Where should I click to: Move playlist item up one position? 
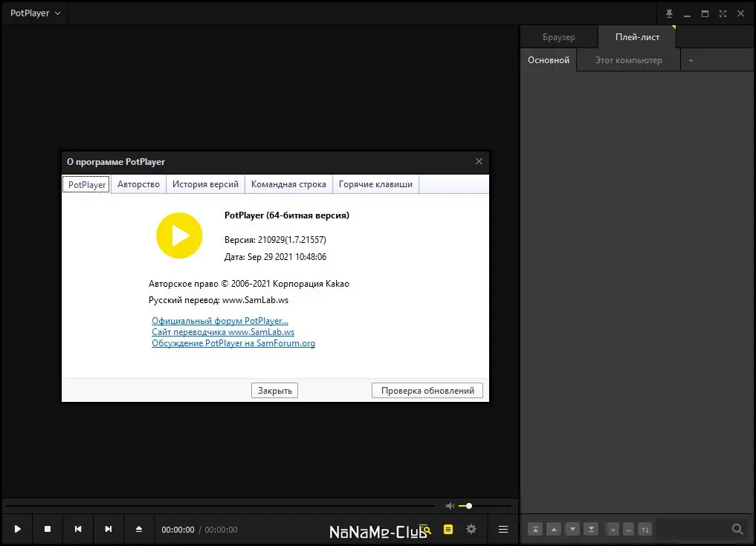(x=554, y=529)
